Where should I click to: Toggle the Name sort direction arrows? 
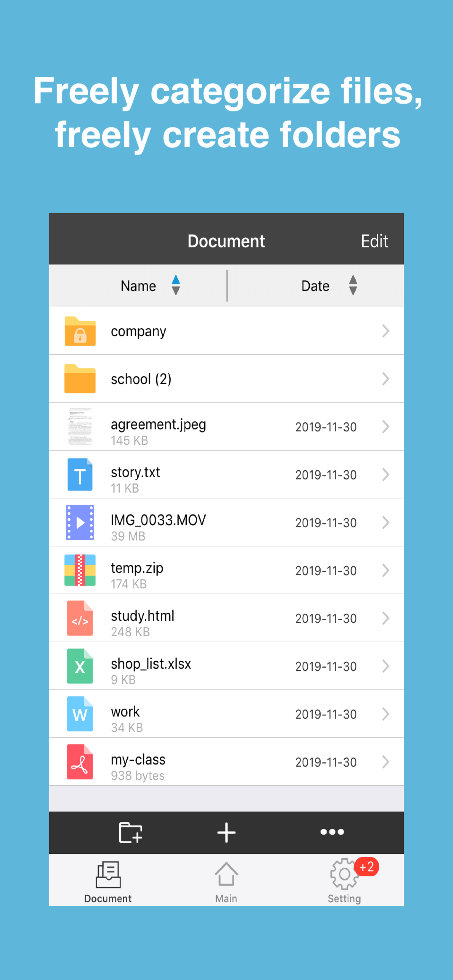176,285
